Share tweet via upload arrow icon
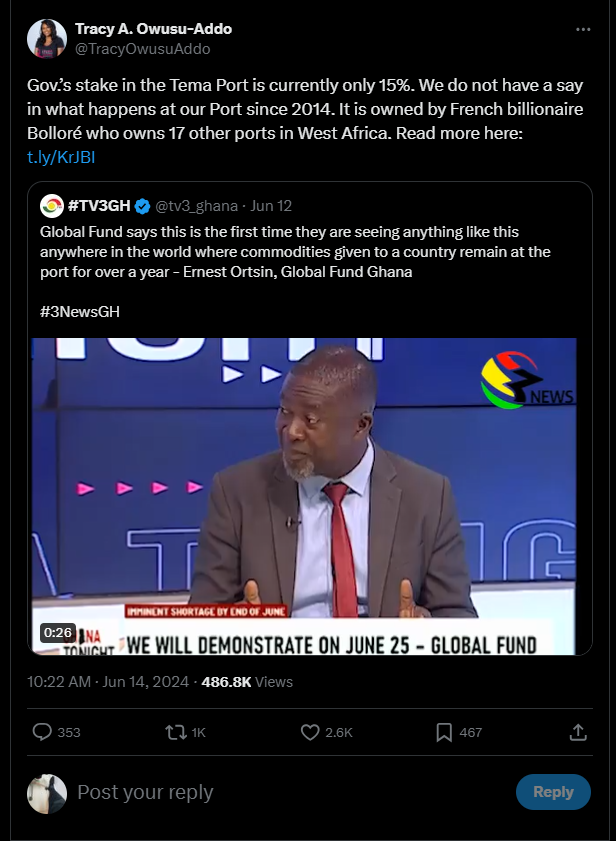Image resolution: width=616 pixels, height=841 pixels. pyautogui.click(x=577, y=732)
